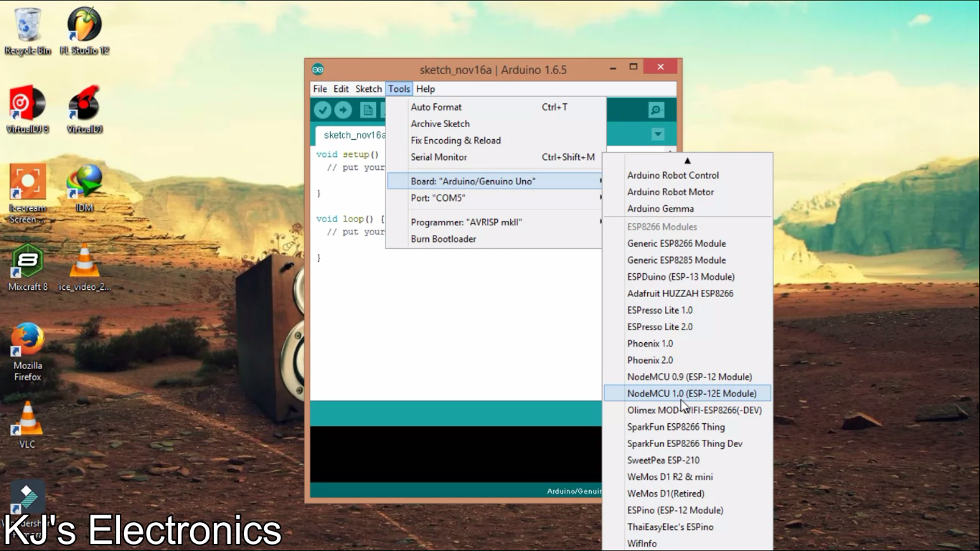Open the VirtualDJ desktop shortcut
Screen dimensions: 980x551
pyautogui.click(x=85, y=110)
